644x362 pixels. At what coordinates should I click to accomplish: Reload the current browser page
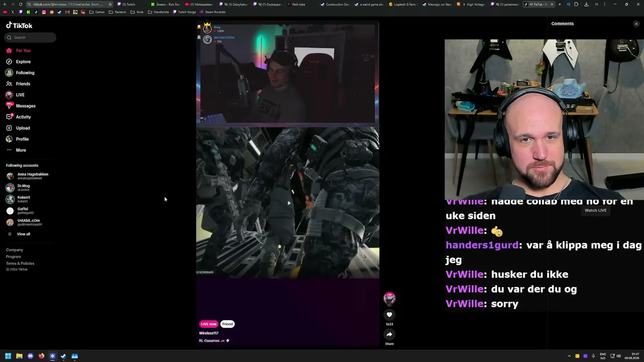coord(21,5)
